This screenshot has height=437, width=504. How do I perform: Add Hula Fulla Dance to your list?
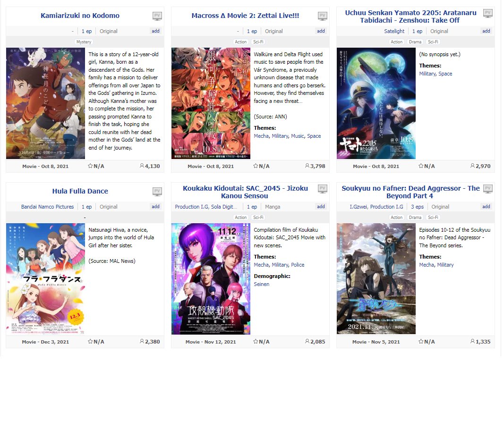pyautogui.click(x=155, y=207)
